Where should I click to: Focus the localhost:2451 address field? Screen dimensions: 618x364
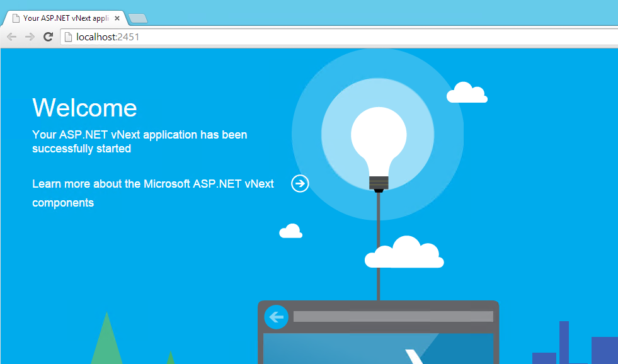point(339,37)
